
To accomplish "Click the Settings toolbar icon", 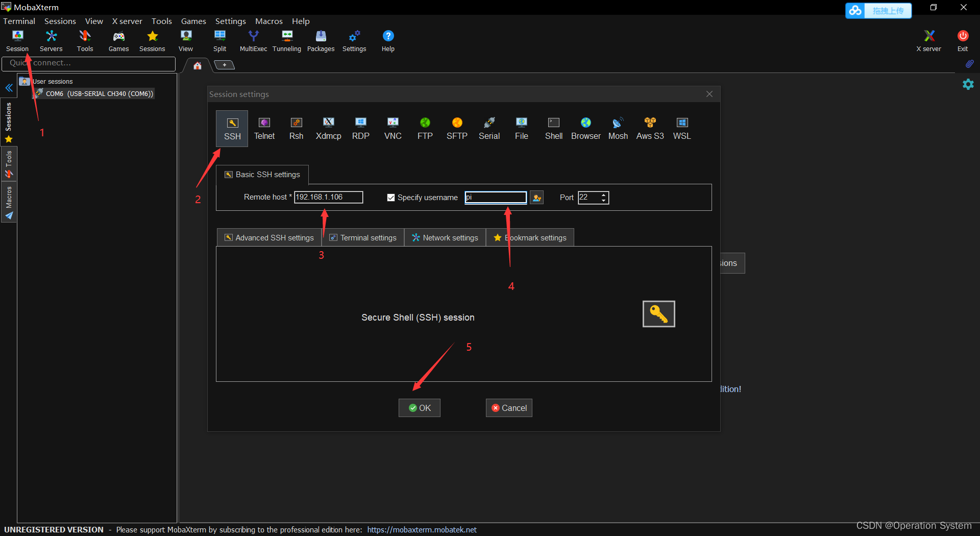I will click(x=354, y=41).
